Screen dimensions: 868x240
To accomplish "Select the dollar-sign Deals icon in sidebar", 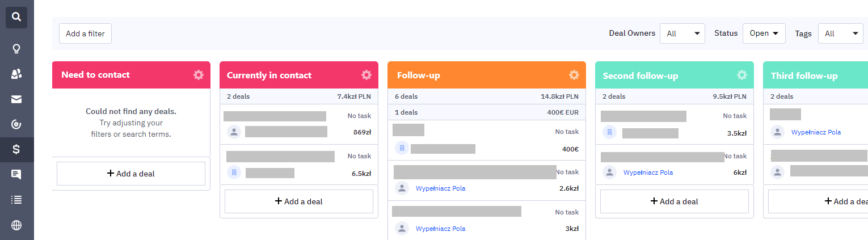I will pyautogui.click(x=16, y=150).
